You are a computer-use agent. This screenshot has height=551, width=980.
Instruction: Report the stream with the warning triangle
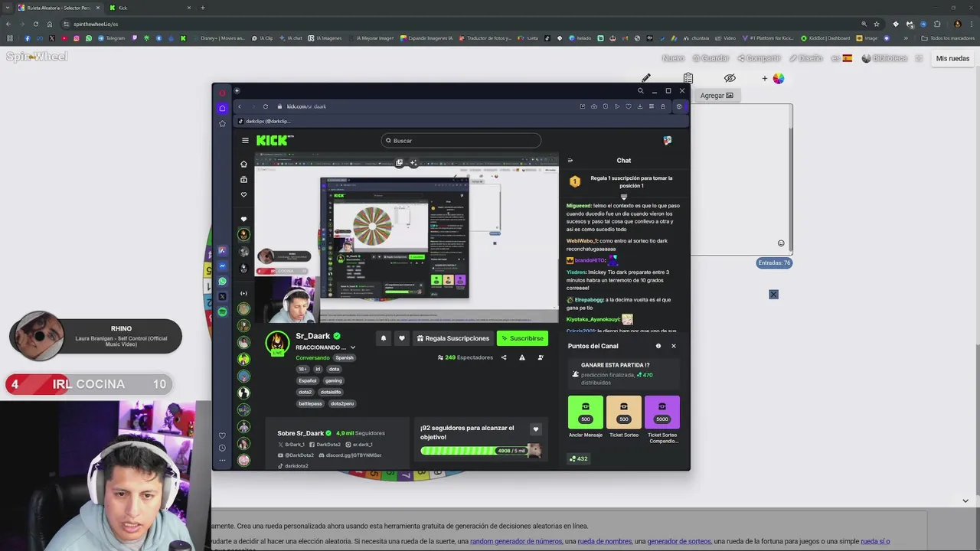tap(522, 357)
